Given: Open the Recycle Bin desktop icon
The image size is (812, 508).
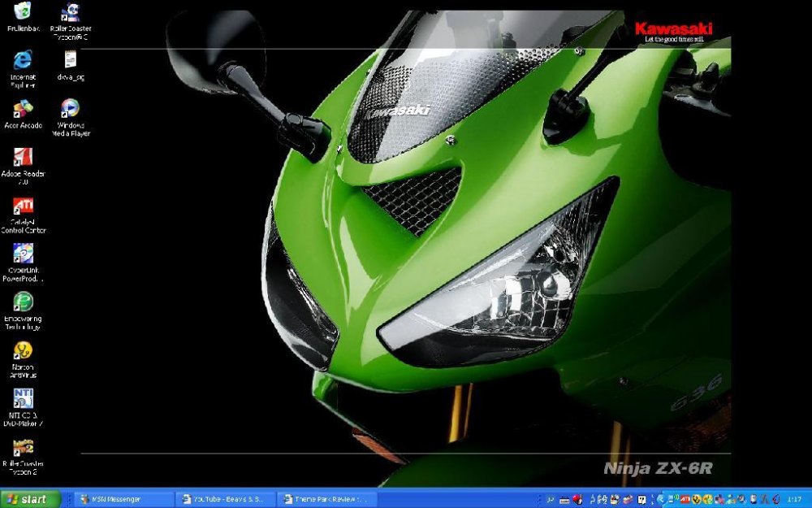Looking at the screenshot, I should [23, 12].
